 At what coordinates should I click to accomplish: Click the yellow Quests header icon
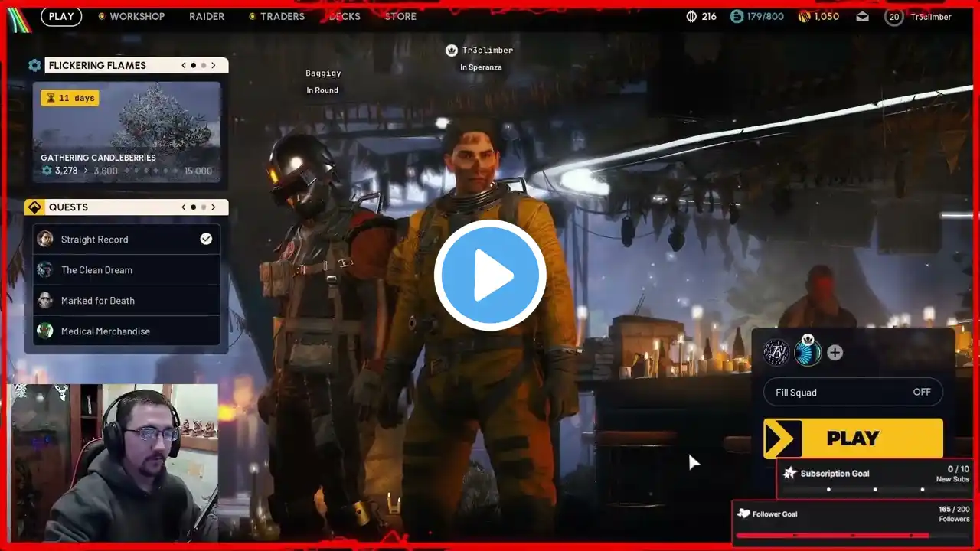coord(34,207)
